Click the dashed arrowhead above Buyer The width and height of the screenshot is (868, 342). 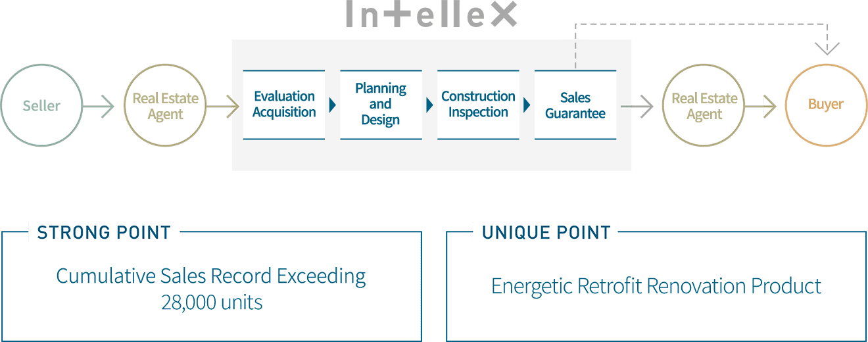(x=827, y=47)
